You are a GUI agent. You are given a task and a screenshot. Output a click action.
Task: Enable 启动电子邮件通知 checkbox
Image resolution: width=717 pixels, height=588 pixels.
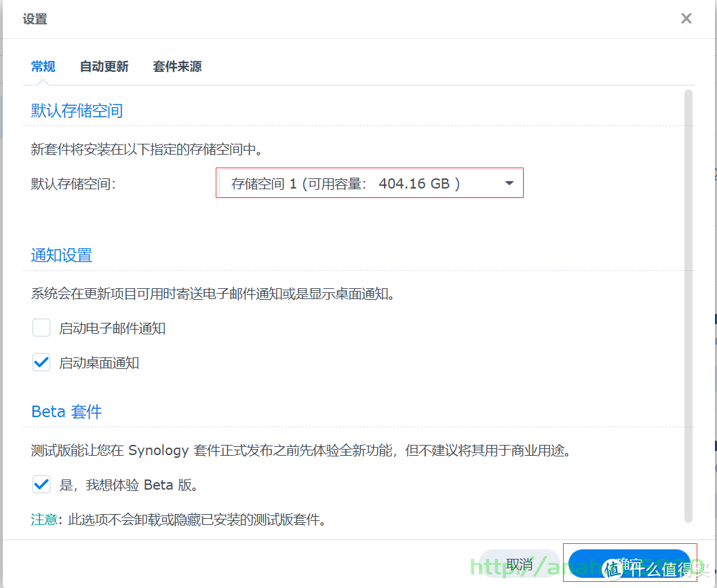tap(41, 328)
